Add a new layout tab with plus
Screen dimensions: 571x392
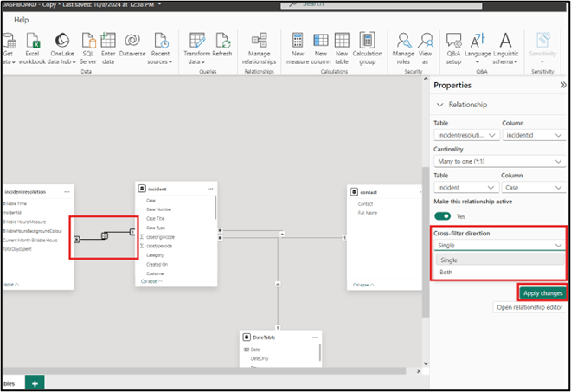click(x=35, y=382)
